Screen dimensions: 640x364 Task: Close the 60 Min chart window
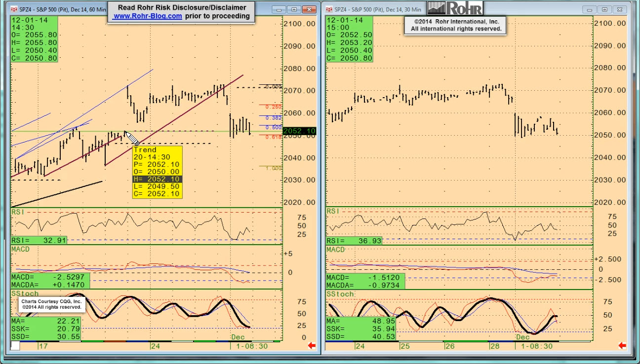point(309,9)
